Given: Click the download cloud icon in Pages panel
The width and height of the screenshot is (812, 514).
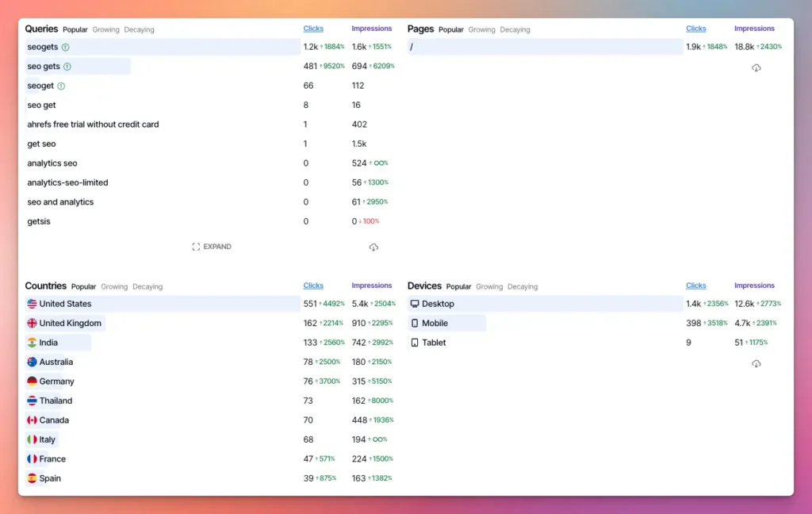Looking at the screenshot, I should click(x=756, y=68).
